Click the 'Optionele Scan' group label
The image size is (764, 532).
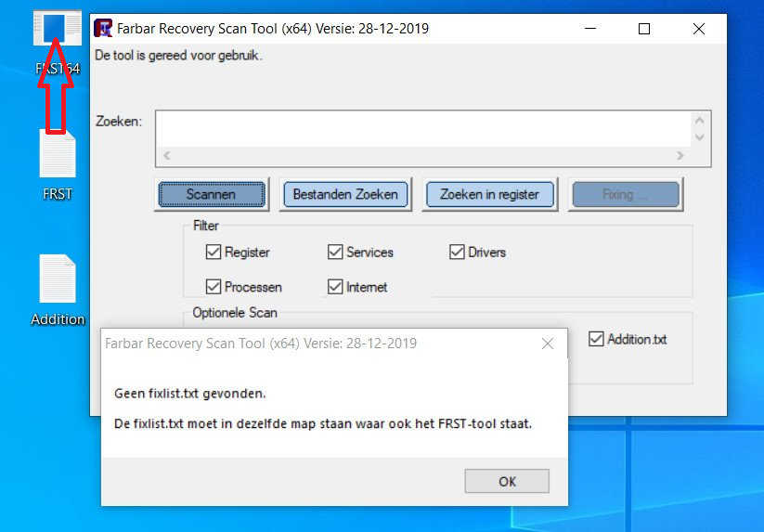[x=235, y=313]
